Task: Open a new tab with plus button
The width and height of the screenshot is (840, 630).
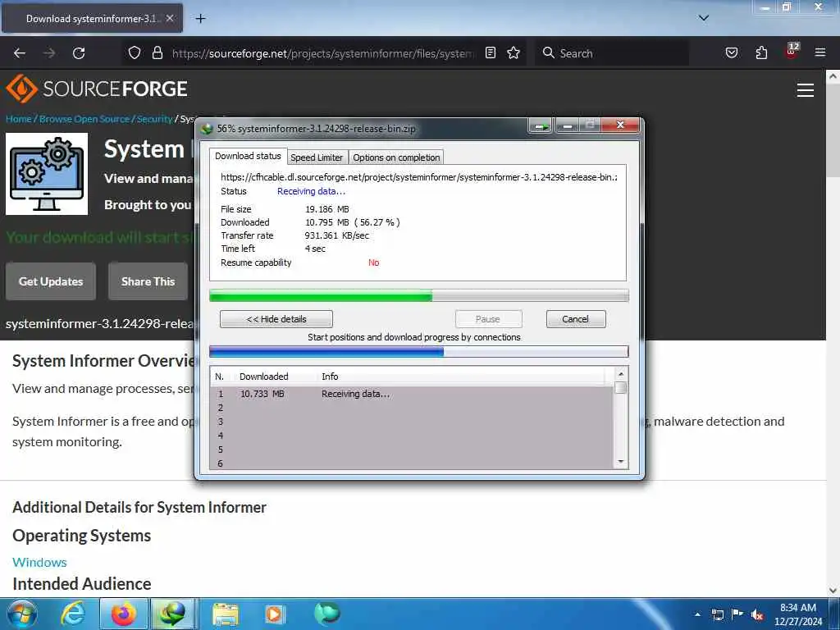Action: [200, 19]
